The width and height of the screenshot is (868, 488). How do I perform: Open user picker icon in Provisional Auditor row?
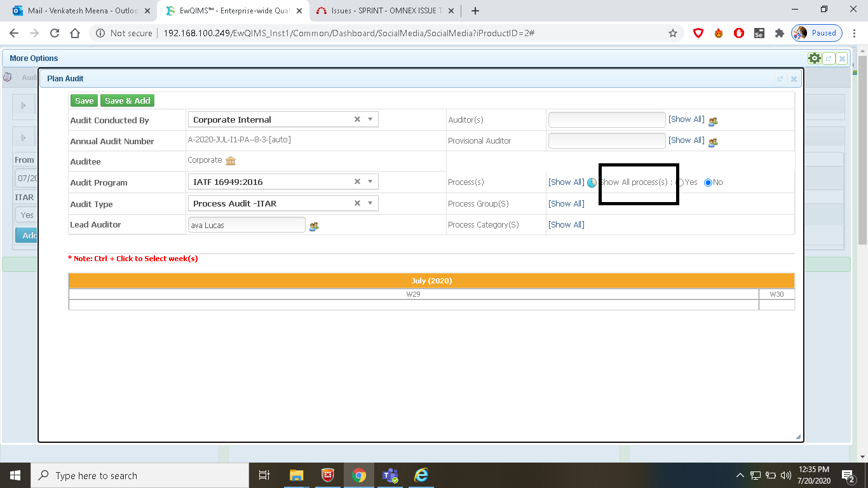coord(713,142)
